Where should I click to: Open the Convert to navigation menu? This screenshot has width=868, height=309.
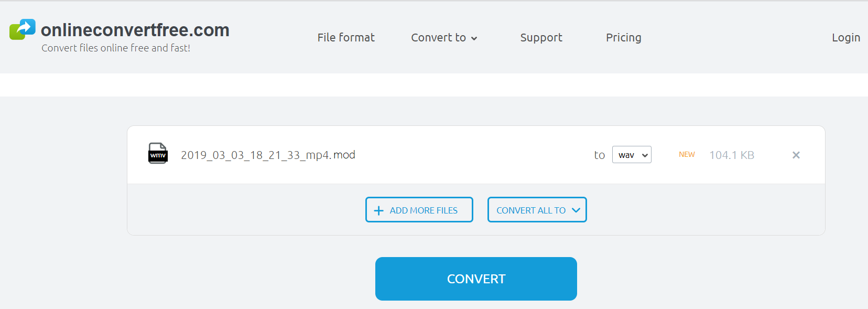438,38
